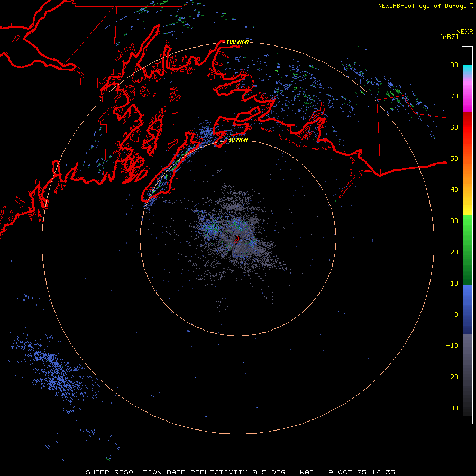This screenshot has height=476, width=476.
Task: Click the 40 value on dBZ scale
Action: (x=454, y=190)
